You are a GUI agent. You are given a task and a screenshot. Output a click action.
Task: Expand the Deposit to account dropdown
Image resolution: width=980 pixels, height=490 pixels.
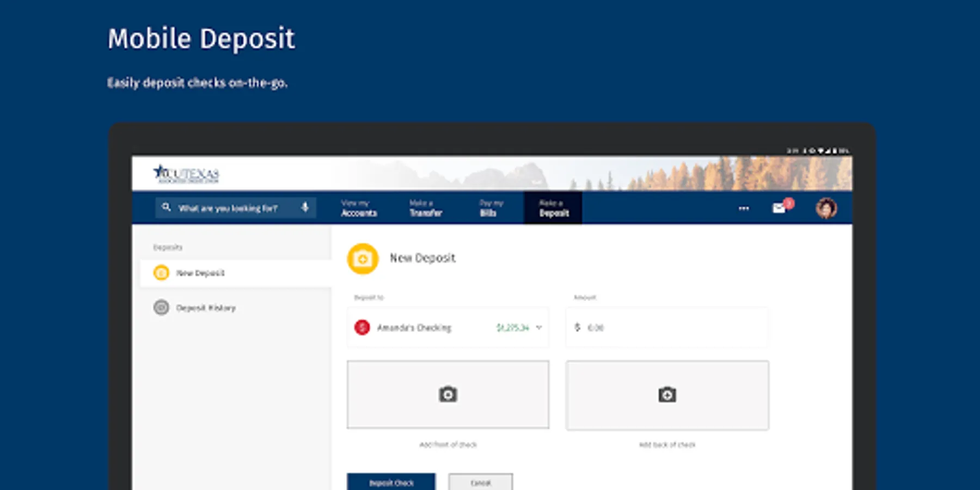(448, 327)
